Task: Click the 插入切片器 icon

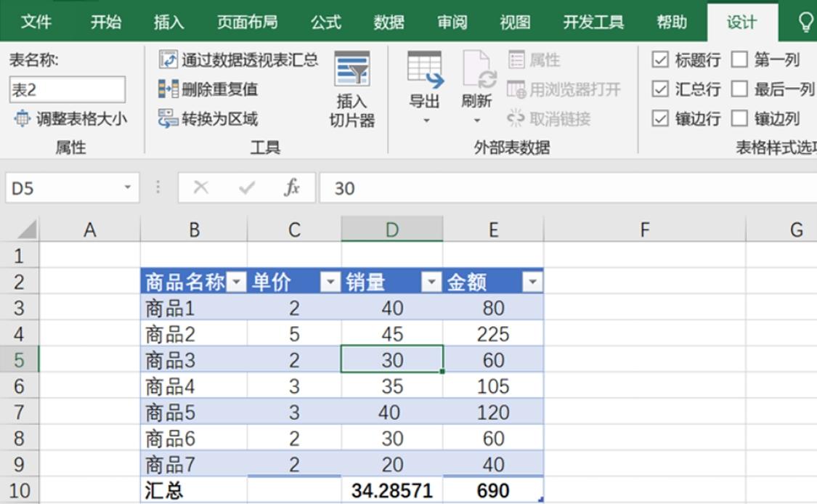Action: (x=351, y=70)
